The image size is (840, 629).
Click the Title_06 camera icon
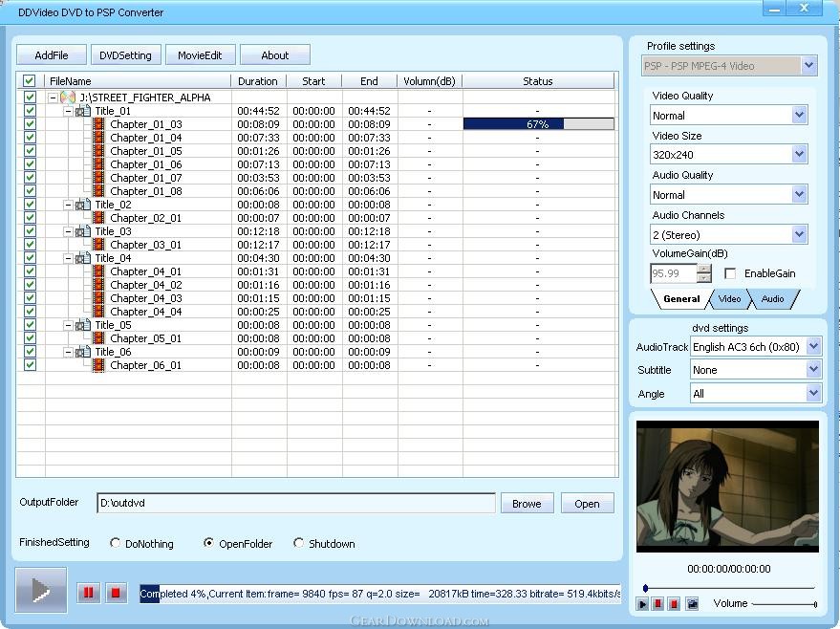click(x=83, y=352)
